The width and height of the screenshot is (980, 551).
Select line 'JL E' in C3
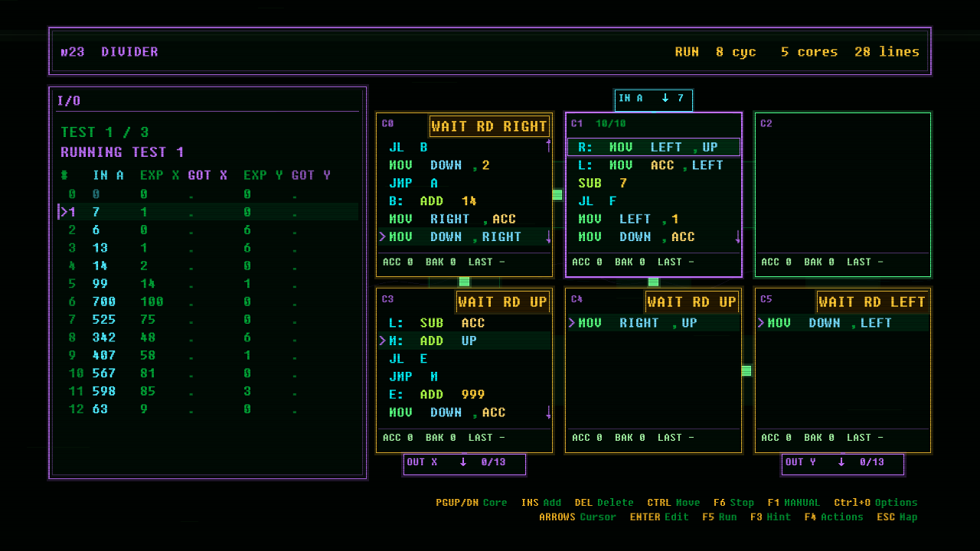(x=464, y=359)
